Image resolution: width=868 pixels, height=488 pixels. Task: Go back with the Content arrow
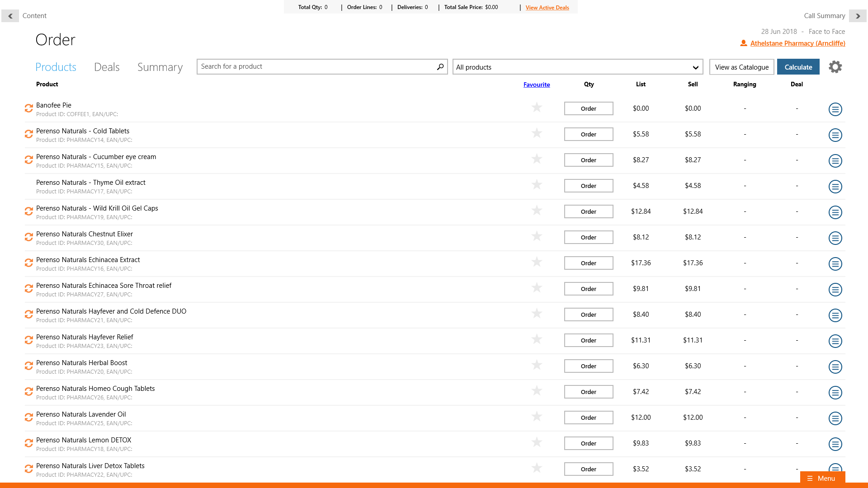click(x=10, y=16)
